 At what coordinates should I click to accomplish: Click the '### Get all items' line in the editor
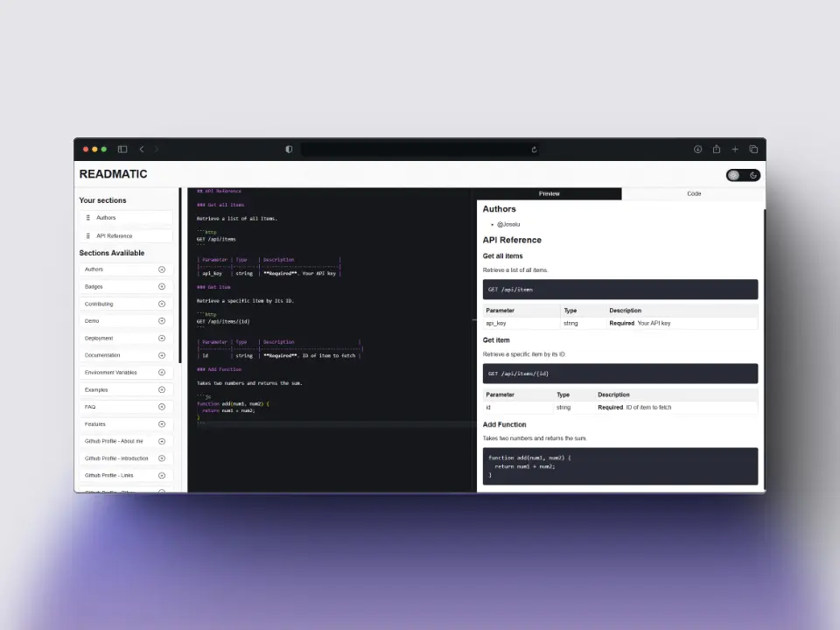(220, 205)
